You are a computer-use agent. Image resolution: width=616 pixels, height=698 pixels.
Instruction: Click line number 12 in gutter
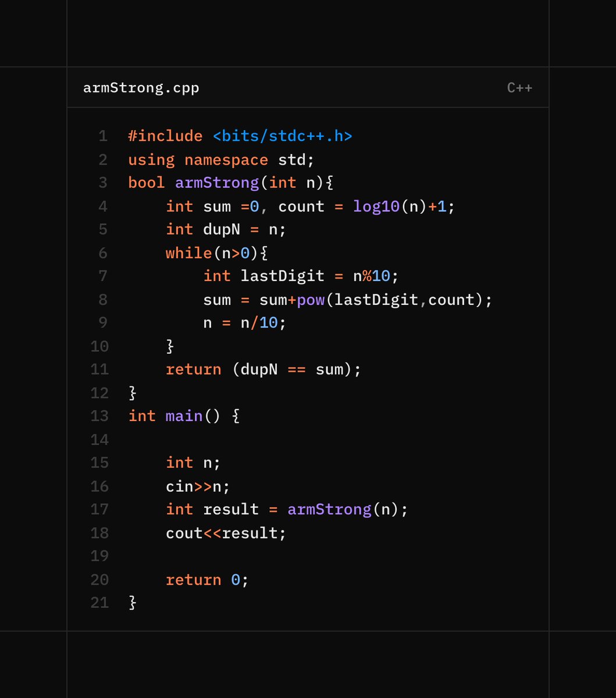99,393
